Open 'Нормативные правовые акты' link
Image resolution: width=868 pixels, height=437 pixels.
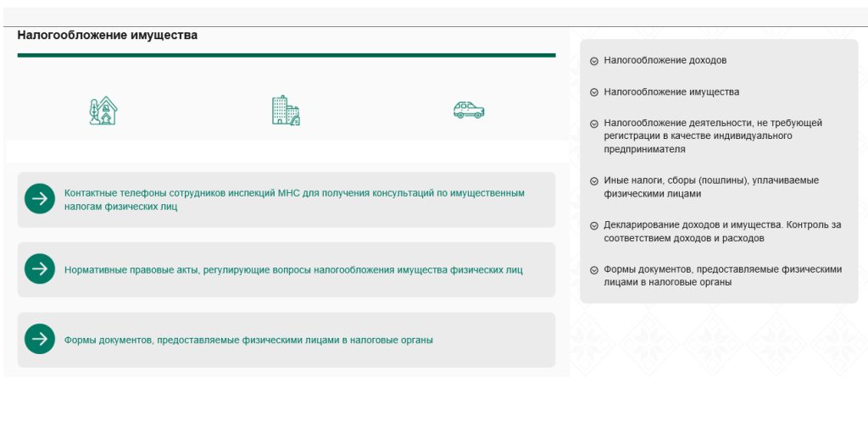[293, 270]
